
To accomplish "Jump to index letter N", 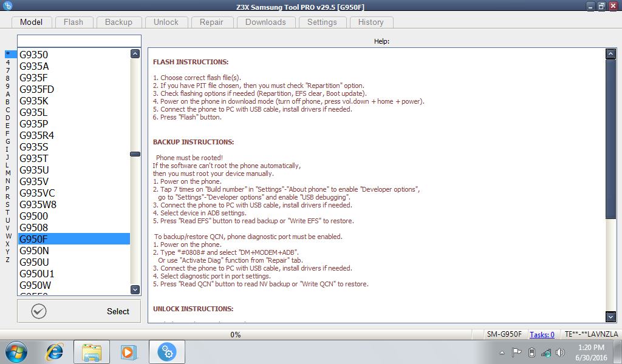I will (7, 181).
